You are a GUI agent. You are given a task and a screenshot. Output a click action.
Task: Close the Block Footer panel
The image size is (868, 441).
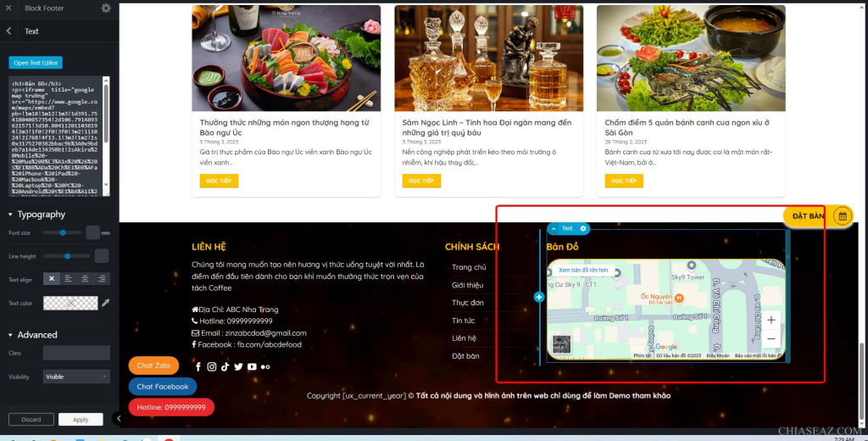[8, 8]
